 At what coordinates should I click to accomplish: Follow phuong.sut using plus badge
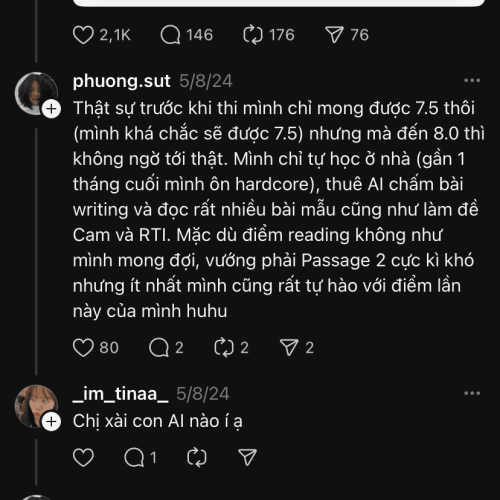(51, 109)
